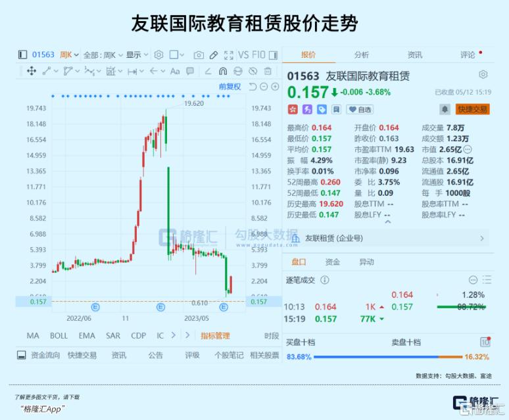Switch to the 评论 comments tab
This screenshot has width=509, height=420.
(468, 55)
